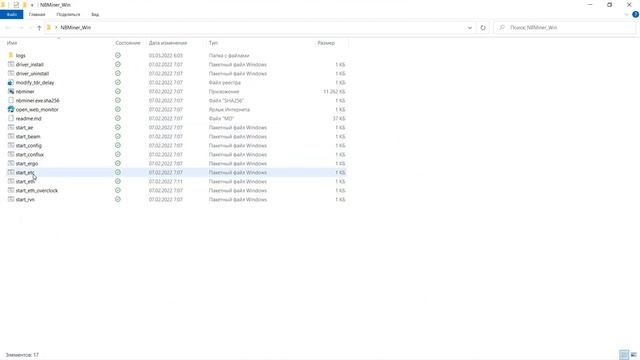The width and height of the screenshot is (640, 360).
Task: Refresh the NBMiner_Win folder view
Action: click(x=483, y=28)
